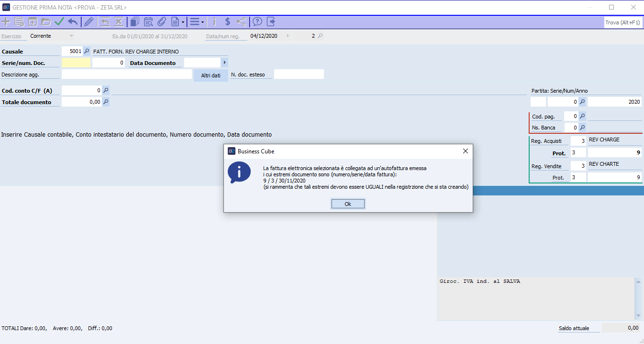Click the Data Documento input field

(202, 63)
